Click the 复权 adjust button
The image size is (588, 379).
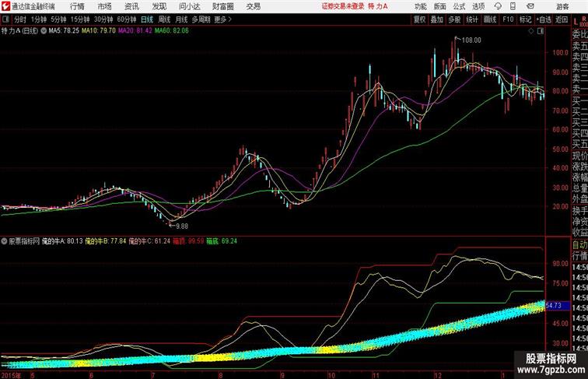coord(419,19)
